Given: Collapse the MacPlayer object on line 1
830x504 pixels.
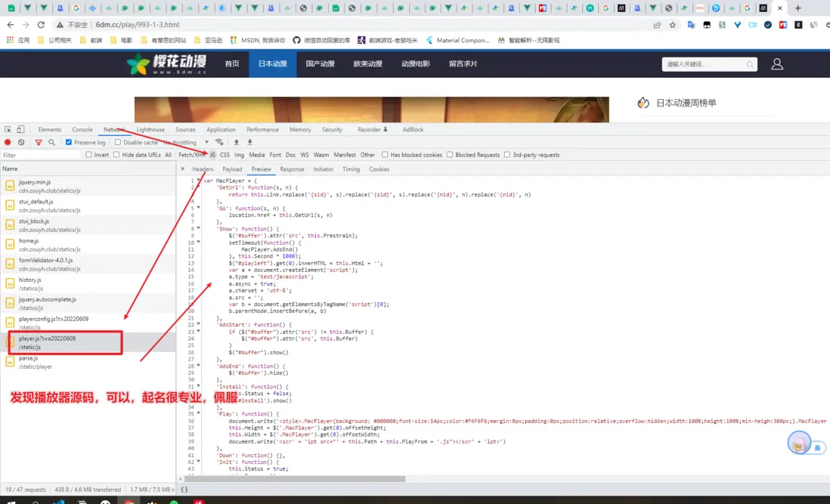Looking at the screenshot, I should point(199,181).
